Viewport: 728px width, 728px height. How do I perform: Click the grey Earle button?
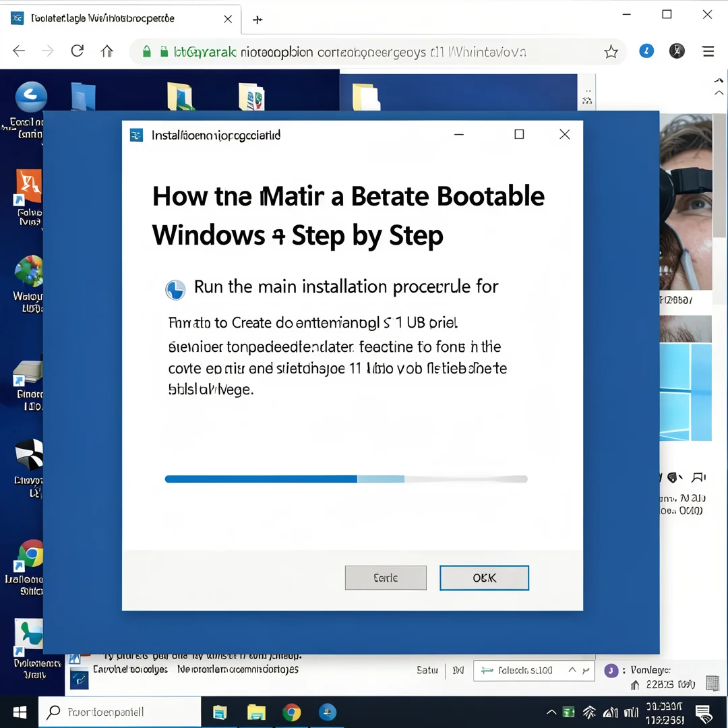386,578
